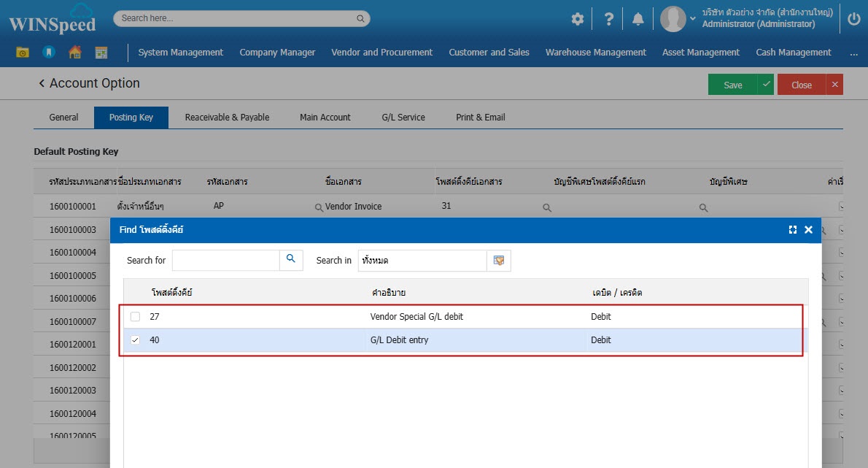Click the power logout icon

(x=853, y=19)
